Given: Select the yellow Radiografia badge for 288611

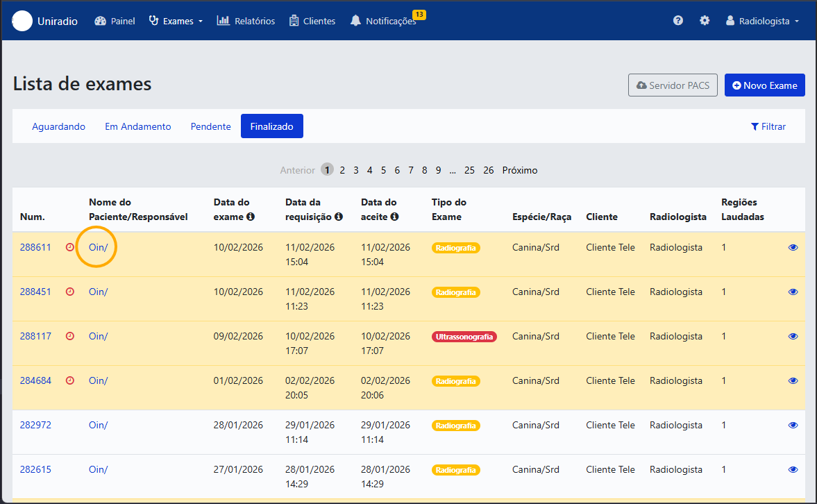Looking at the screenshot, I should [x=455, y=248].
